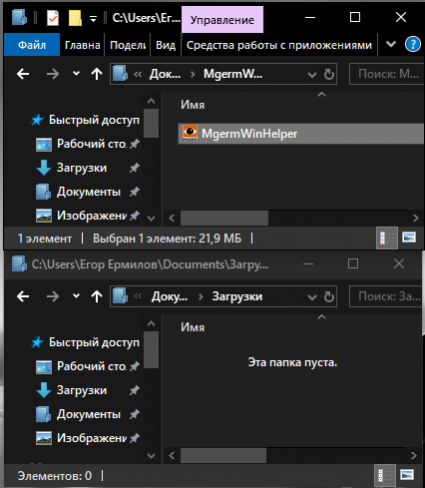Open the address bar history dropdown in upper window

[312, 75]
